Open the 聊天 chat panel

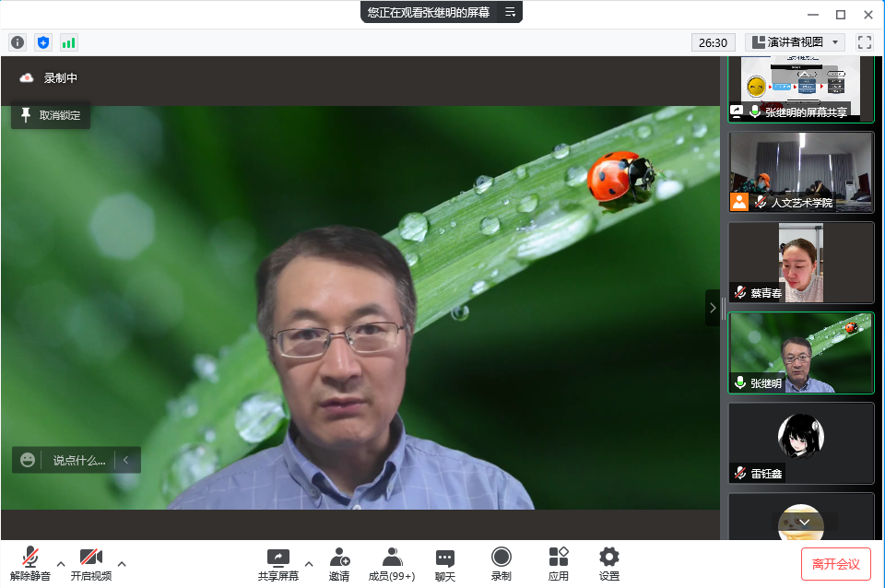point(445,563)
